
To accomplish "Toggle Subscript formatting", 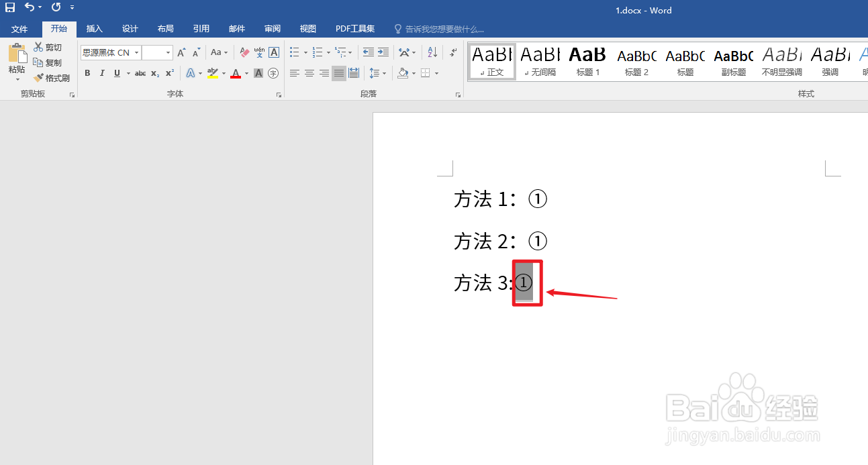I will (x=155, y=73).
